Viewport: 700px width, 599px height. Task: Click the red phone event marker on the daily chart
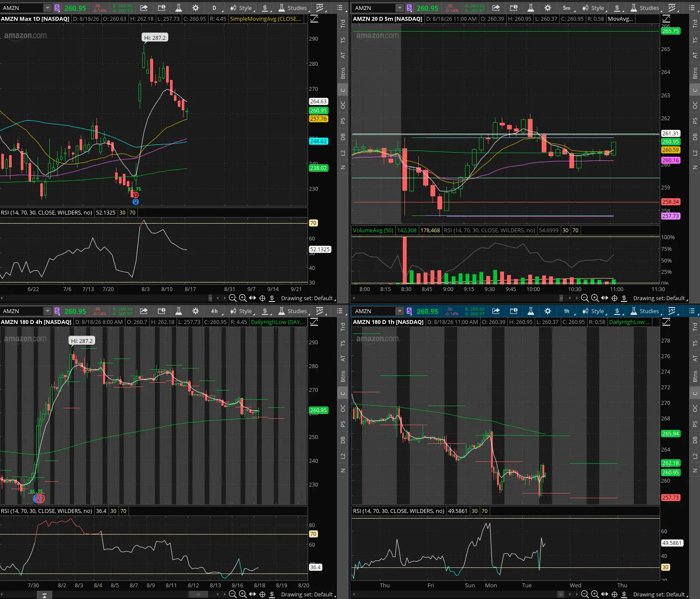(135, 195)
